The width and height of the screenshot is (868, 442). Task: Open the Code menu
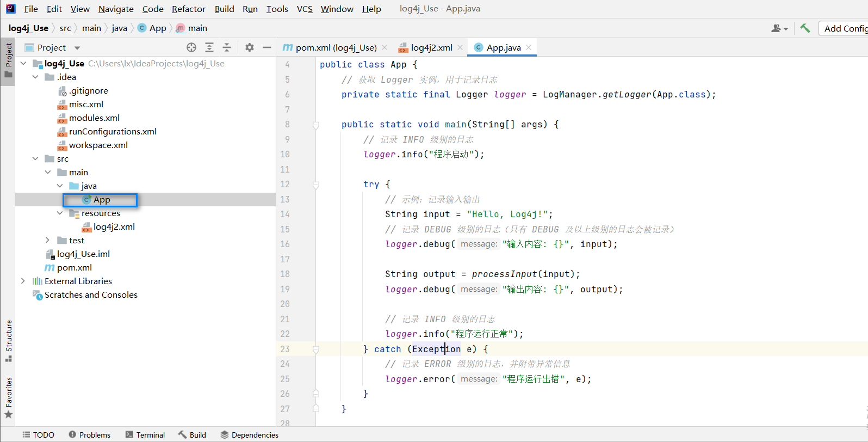(153, 9)
